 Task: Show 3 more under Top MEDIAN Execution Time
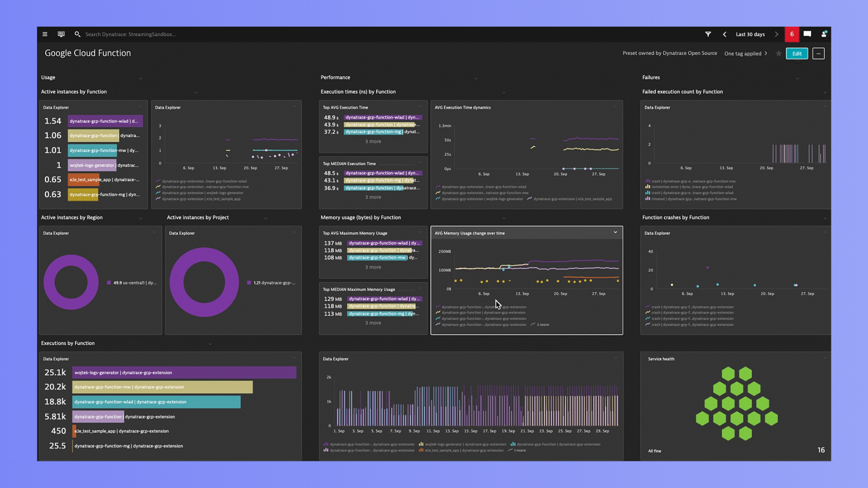tap(373, 197)
